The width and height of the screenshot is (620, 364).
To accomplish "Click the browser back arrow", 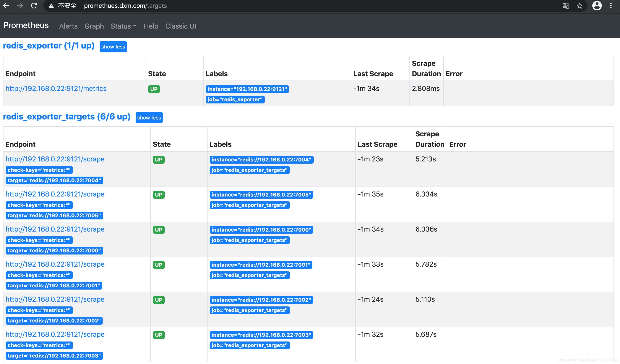I will point(6,6).
